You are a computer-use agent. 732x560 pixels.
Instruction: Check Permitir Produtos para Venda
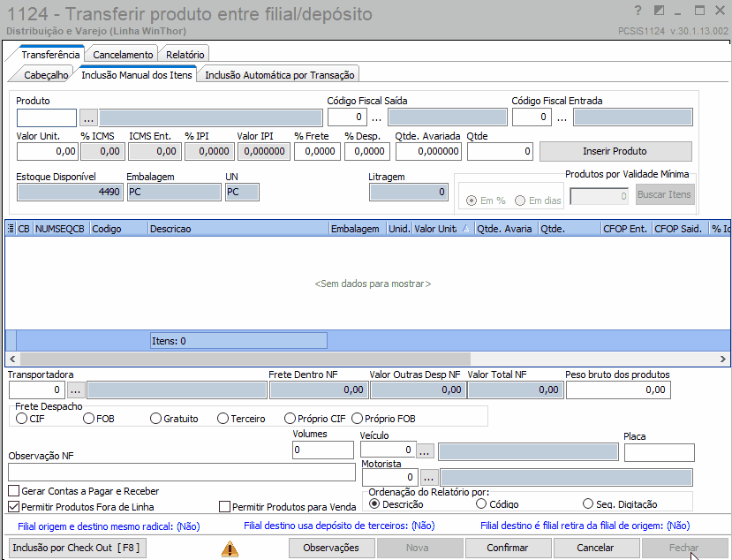(x=224, y=507)
